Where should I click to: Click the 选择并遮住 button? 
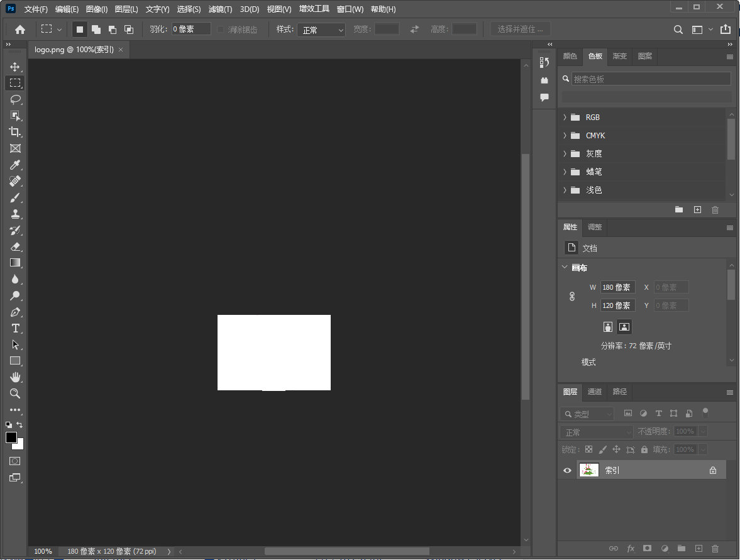pos(521,30)
